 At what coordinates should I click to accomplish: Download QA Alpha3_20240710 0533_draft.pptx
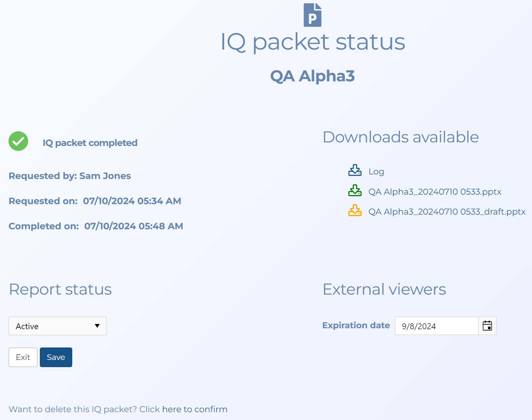[x=447, y=212]
